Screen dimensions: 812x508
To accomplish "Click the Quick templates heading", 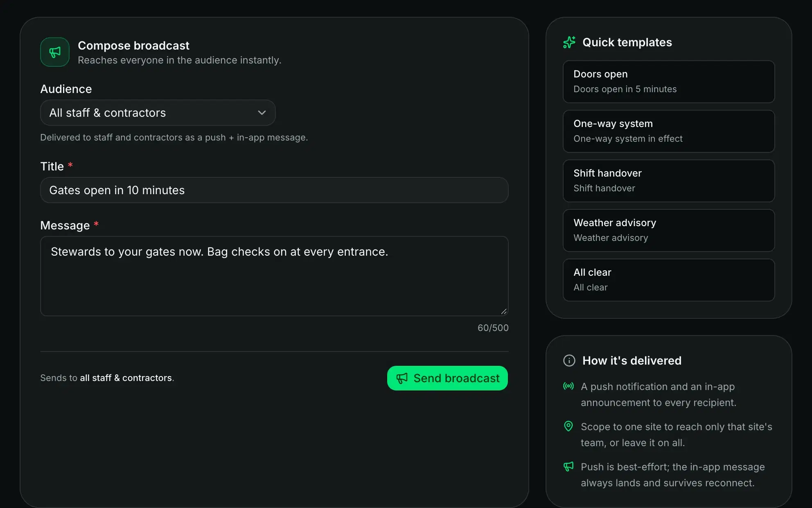I will 627,42.
